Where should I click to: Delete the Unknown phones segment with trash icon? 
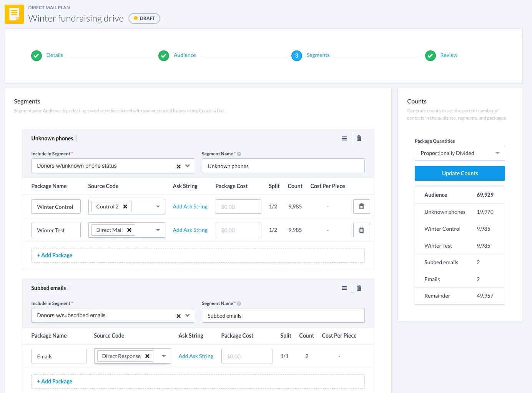[x=359, y=138]
